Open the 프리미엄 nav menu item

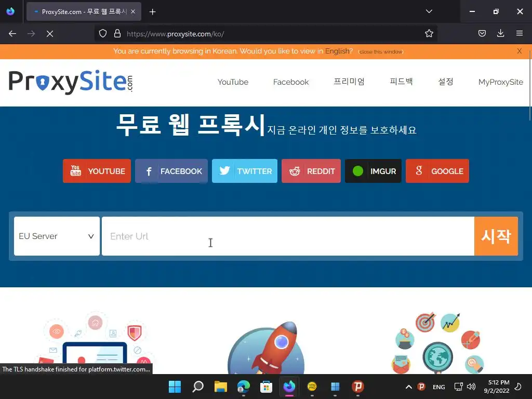349,82
